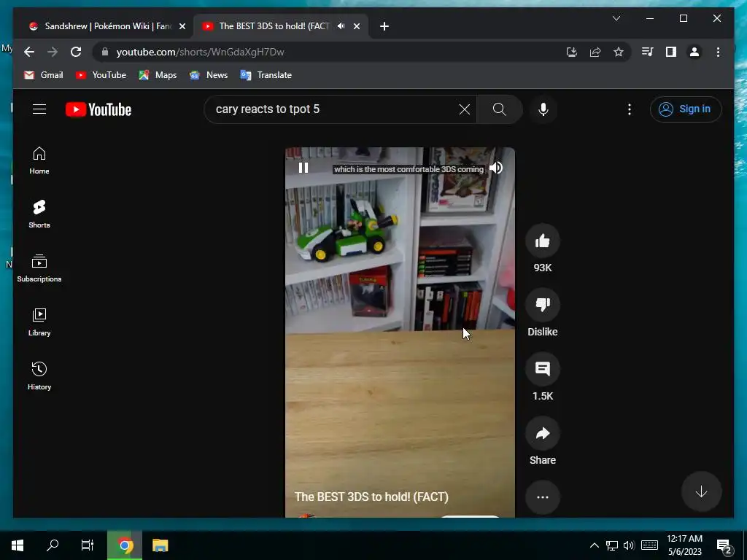The height and width of the screenshot is (560, 747).
Task: Pause the playing Short
Action: (303, 168)
